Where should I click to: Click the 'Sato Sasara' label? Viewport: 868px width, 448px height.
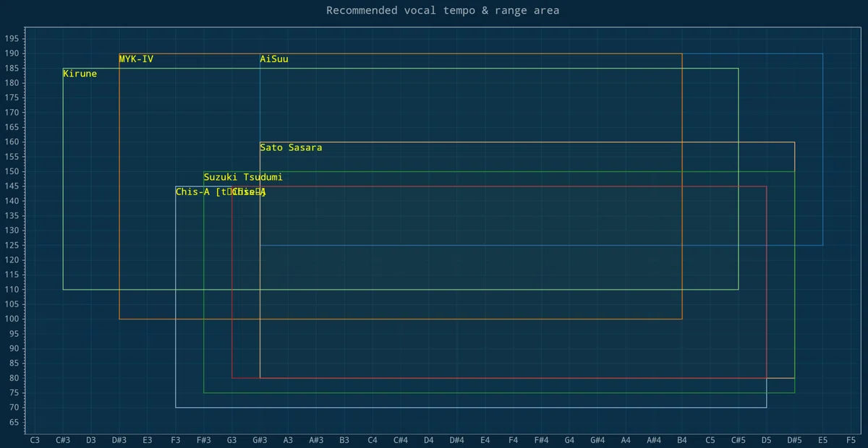(291, 147)
